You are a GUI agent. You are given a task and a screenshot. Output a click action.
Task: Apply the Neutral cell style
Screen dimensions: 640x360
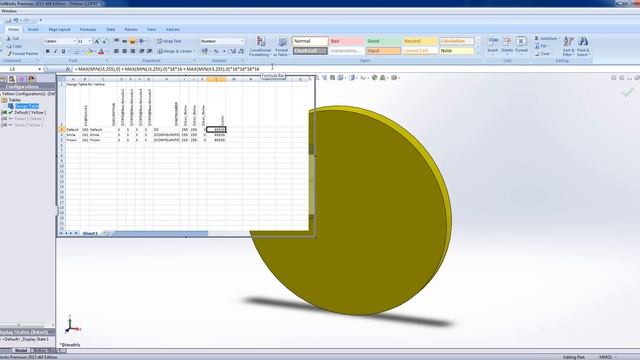[420, 41]
